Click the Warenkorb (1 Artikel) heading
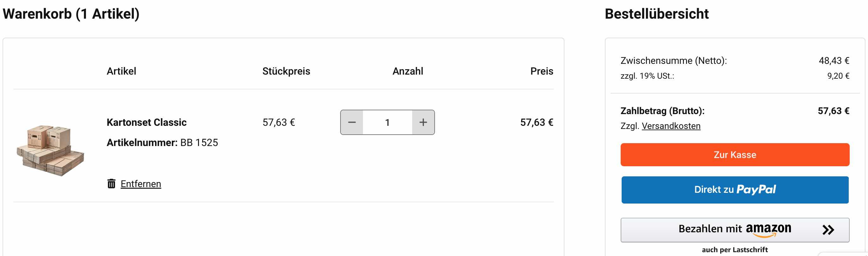The width and height of the screenshot is (868, 256). point(71,14)
